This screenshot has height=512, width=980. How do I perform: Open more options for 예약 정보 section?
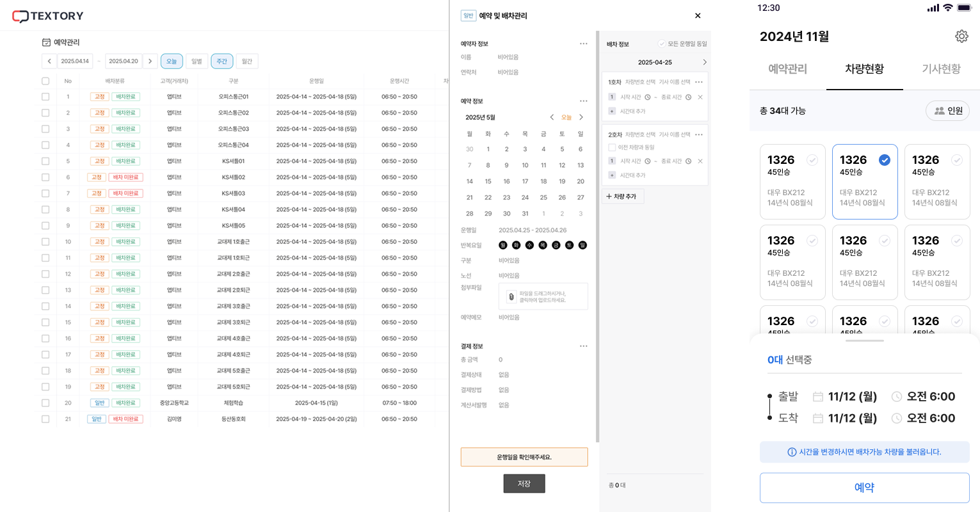583,101
